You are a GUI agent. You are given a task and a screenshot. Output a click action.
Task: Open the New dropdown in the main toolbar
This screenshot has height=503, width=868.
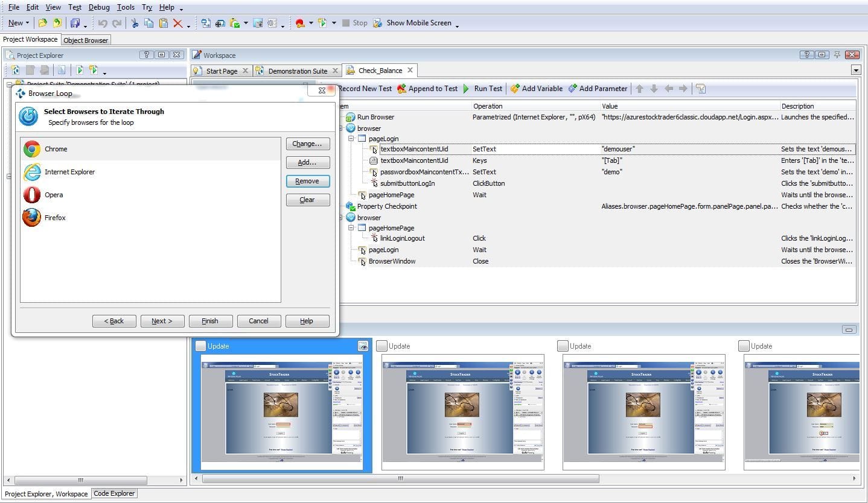point(18,23)
